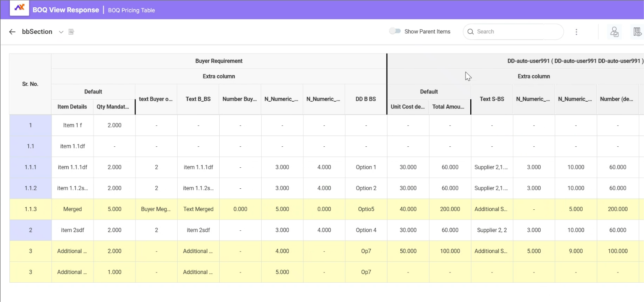Click Option 4 cell in row 2

coord(366,230)
